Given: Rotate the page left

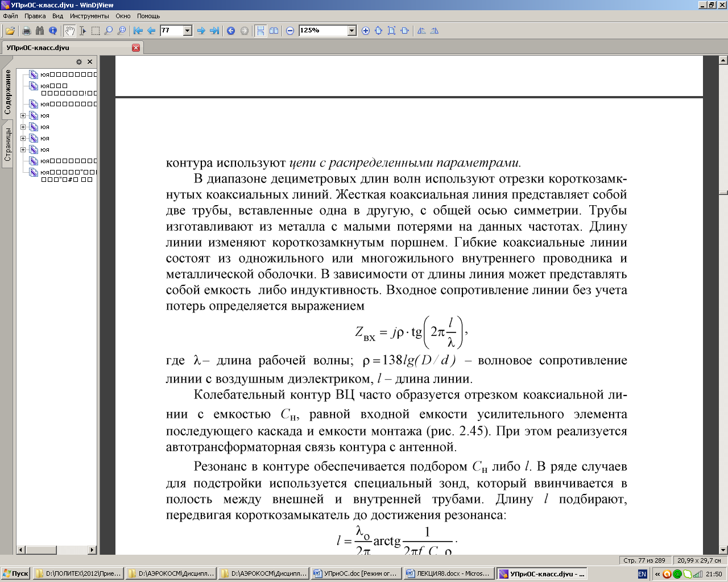Looking at the screenshot, I should 421,31.
